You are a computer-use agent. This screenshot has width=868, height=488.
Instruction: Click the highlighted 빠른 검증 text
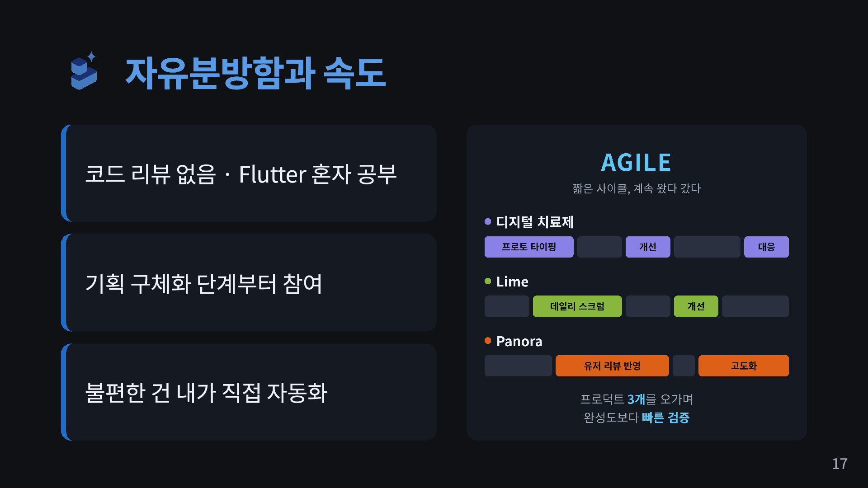[665, 418]
